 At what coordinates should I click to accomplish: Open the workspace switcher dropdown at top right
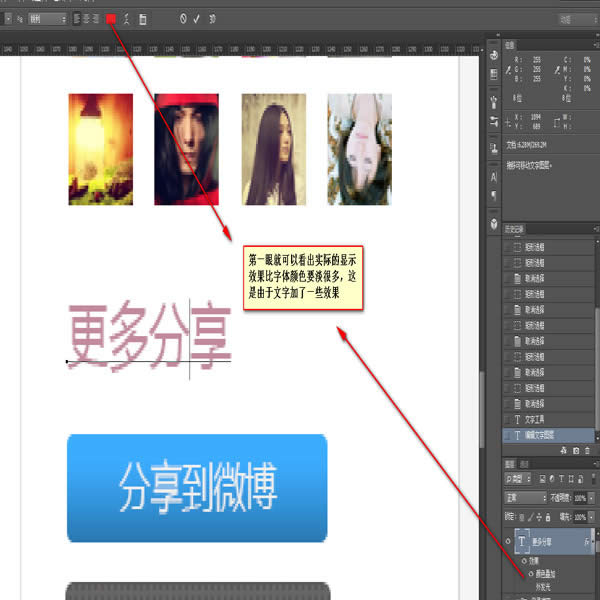coord(577,19)
